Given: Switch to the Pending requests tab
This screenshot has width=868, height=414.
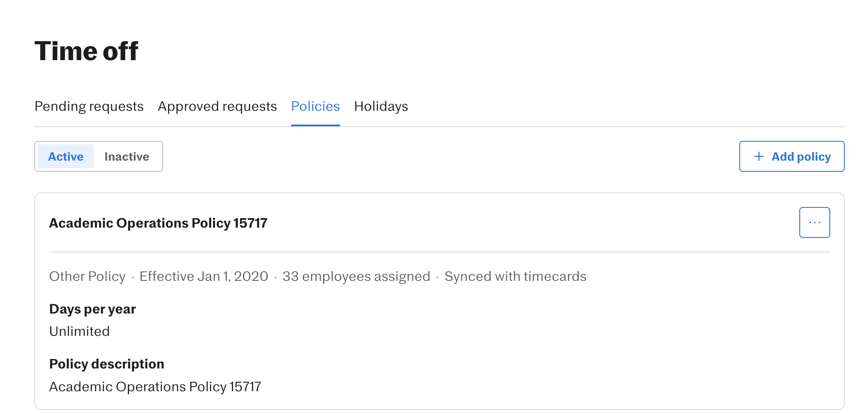Looking at the screenshot, I should click(x=89, y=107).
